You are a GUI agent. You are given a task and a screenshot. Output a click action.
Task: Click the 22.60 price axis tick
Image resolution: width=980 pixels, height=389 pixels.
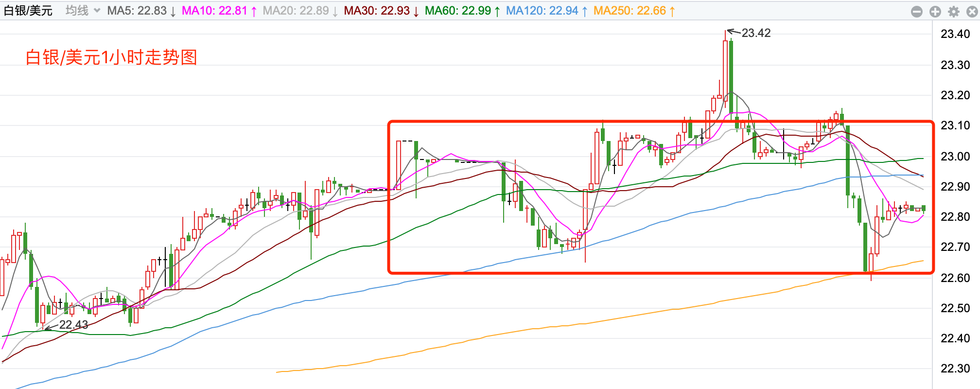pos(955,278)
